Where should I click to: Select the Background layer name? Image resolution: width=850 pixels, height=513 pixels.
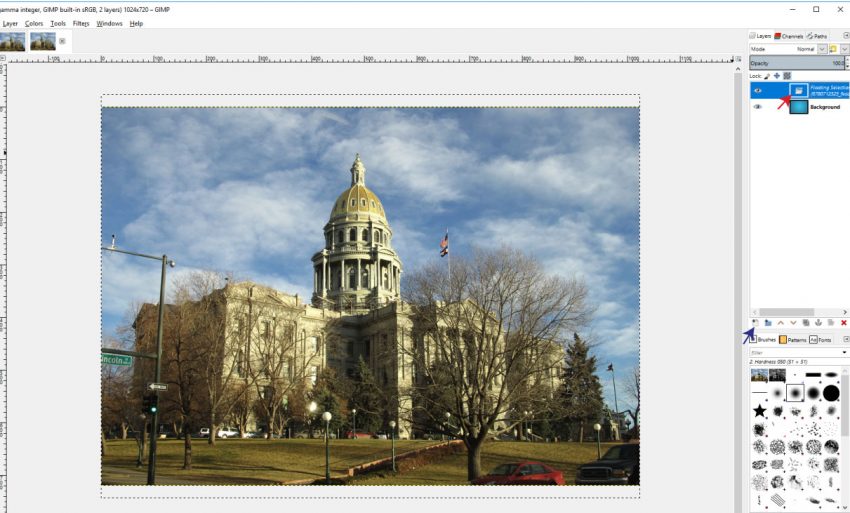(825, 107)
